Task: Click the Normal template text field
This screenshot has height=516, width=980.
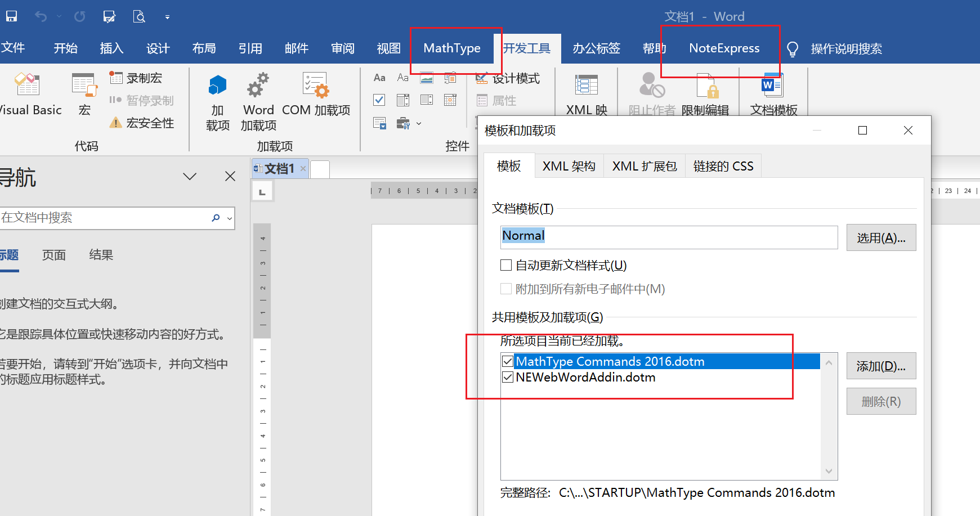Action: pos(669,237)
